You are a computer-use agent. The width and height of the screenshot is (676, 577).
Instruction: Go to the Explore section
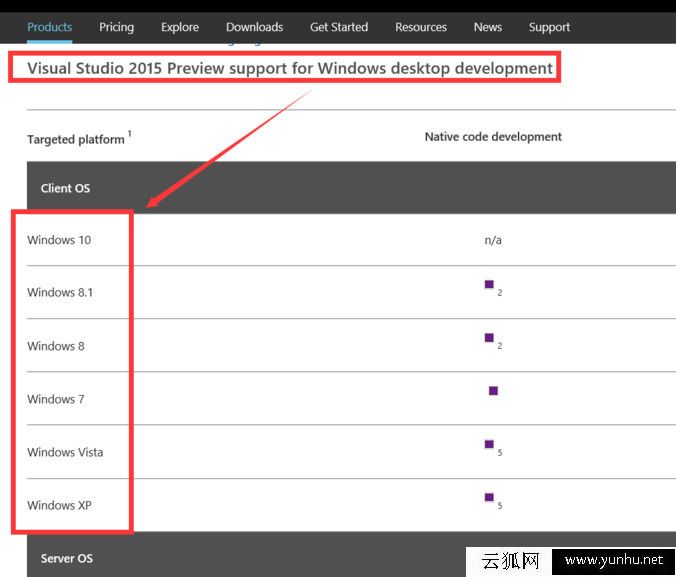(x=180, y=27)
